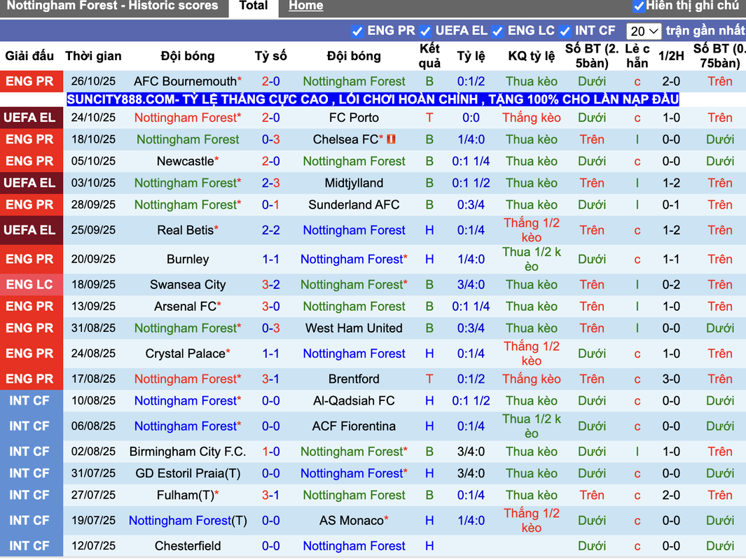Screen dimensions: 746x560
Task: Select the 3-0 half-time score in the Brentford row
Action: pos(671,379)
